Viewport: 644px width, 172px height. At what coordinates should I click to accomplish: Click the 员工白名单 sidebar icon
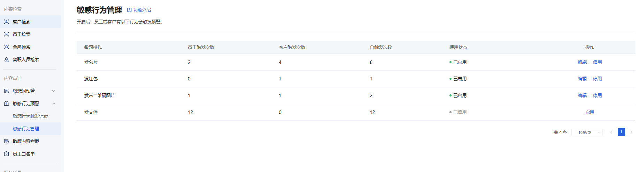tap(6, 154)
